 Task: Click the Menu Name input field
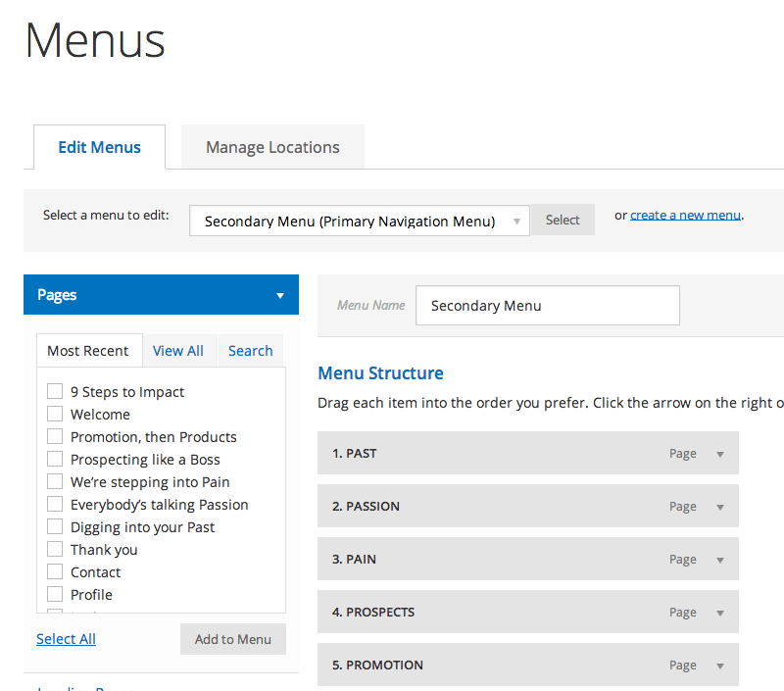[547, 305]
